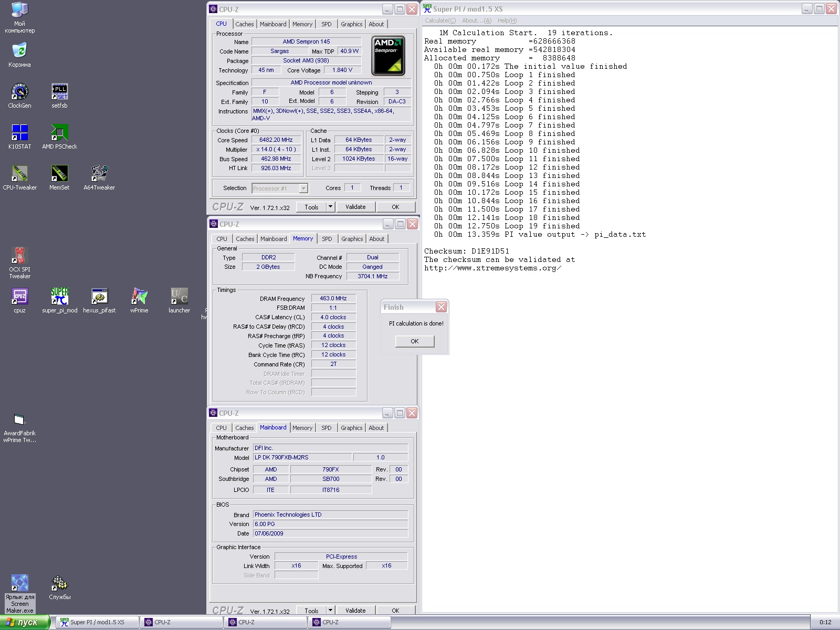Click the xtremesystems.org URL text
The width and height of the screenshot is (840, 630).
click(493, 268)
